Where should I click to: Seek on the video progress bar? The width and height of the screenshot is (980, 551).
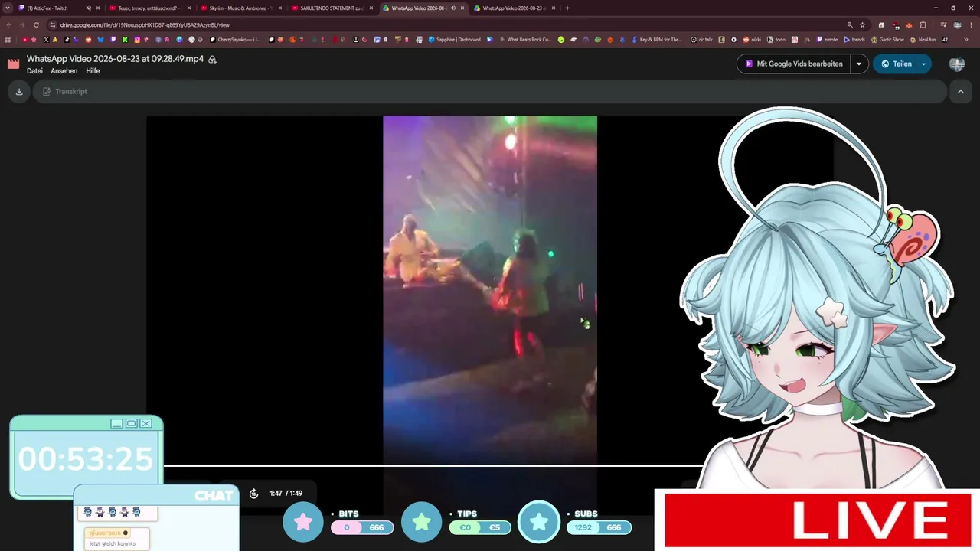433,465
